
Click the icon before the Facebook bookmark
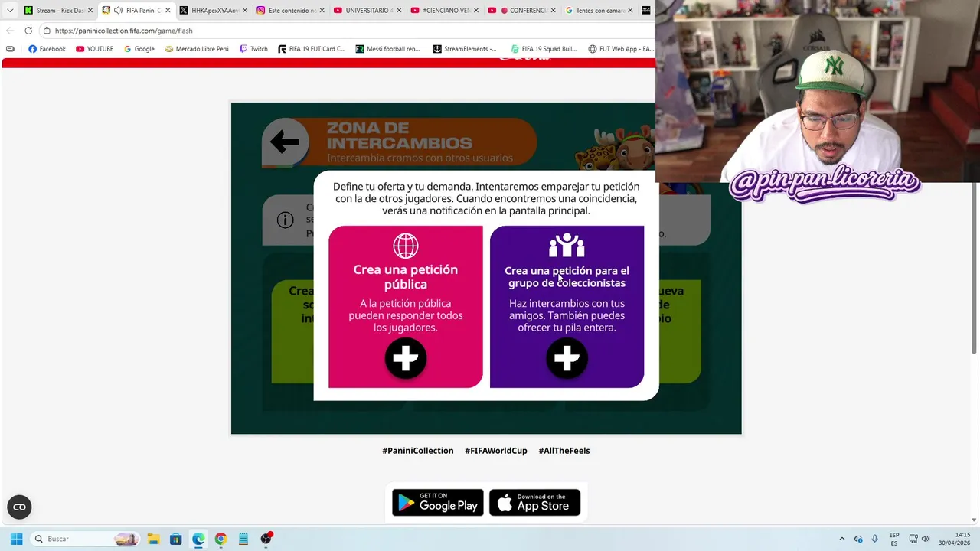10,49
